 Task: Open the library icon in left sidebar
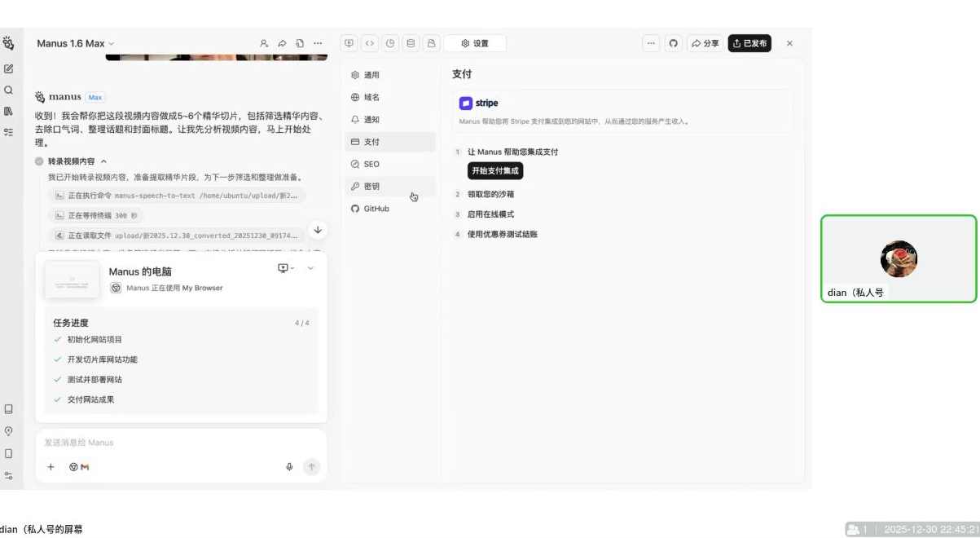9,112
